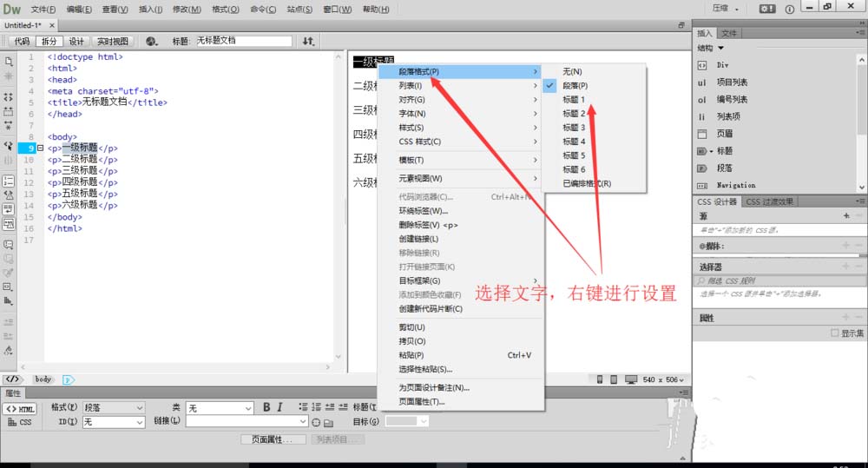Image resolution: width=868 pixels, height=468 pixels.
Task: Open window size 540 x 506 dropdown
Action: [663, 379]
